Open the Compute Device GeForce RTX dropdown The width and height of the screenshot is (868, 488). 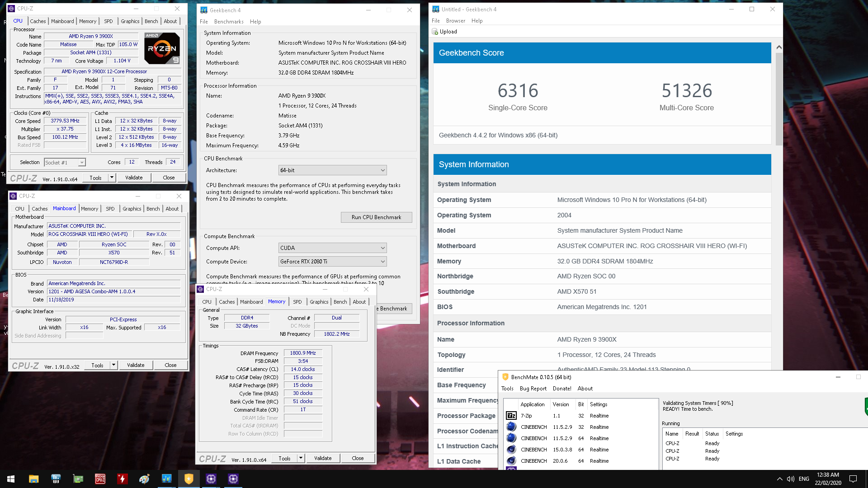click(332, 262)
